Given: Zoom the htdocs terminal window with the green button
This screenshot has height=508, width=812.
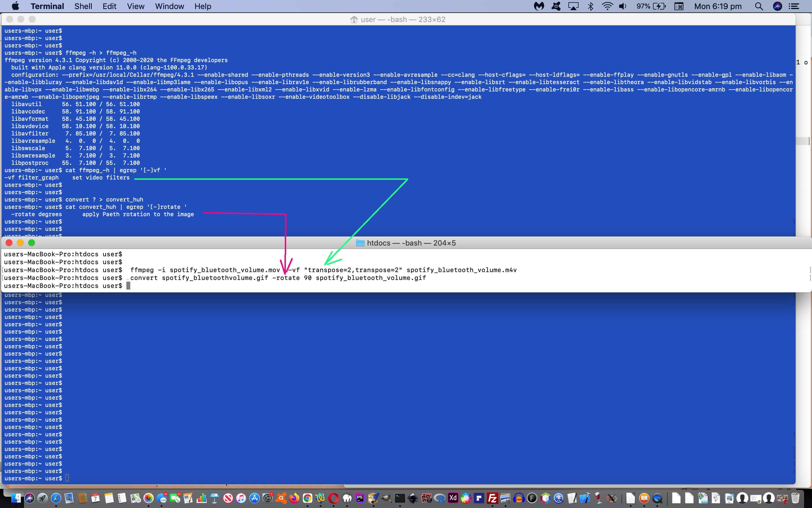Looking at the screenshot, I should [32, 243].
